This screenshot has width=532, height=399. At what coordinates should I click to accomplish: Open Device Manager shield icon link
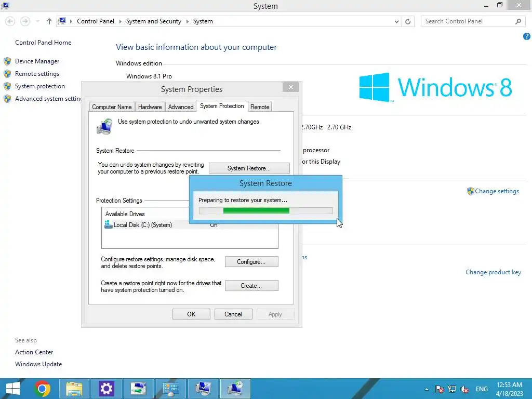[x=7, y=61]
